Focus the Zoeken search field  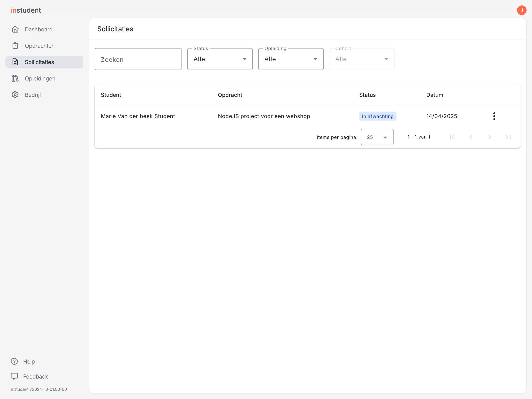coord(138,59)
